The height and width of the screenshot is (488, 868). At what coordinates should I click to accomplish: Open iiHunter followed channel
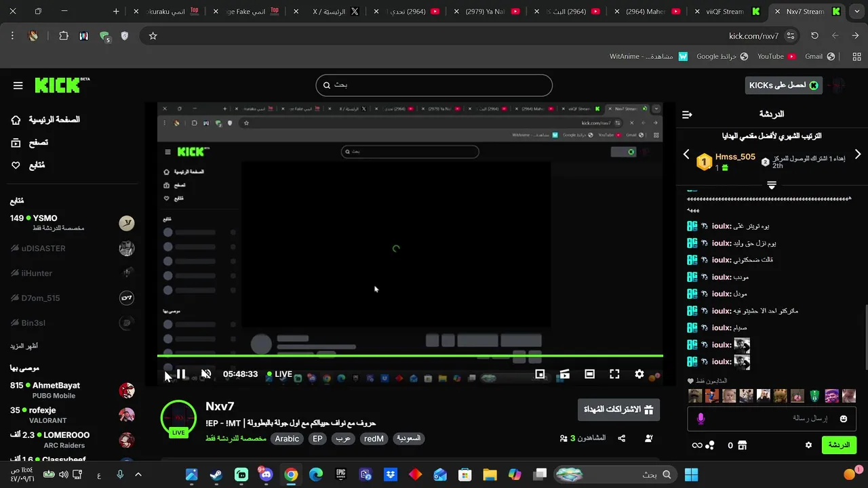pyautogui.click(x=72, y=273)
